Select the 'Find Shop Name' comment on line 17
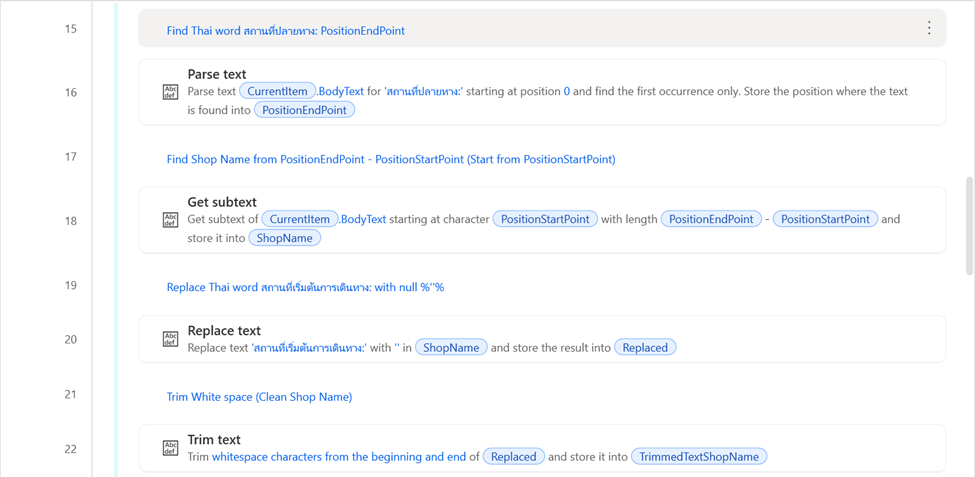This screenshot has width=975, height=477. pos(391,159)
